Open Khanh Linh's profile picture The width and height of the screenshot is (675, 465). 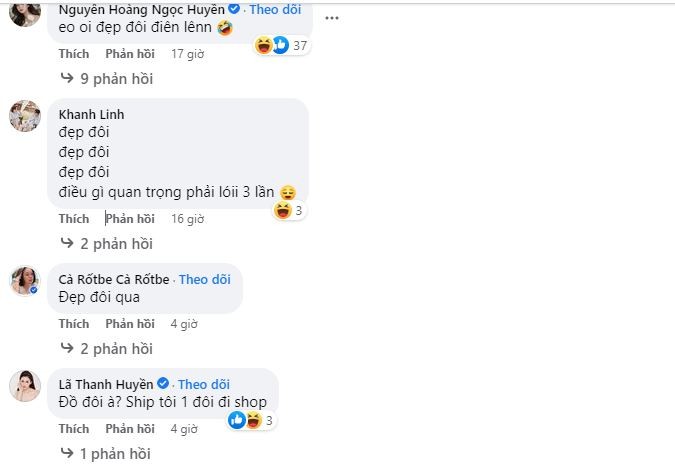[x=24, y=116]
